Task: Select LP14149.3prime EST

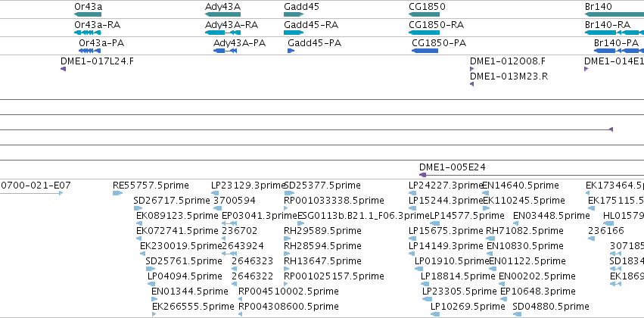Action: pyautogui.click(x=412, y=254)
